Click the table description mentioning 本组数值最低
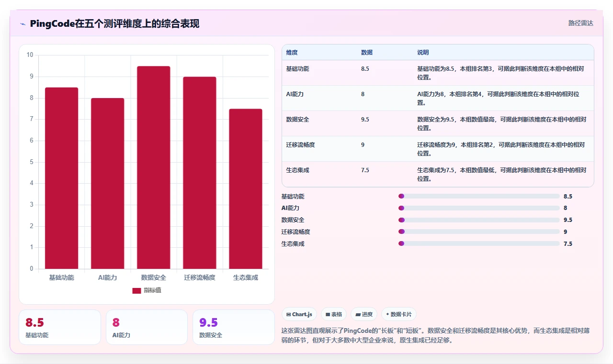 tap(501, 174)
